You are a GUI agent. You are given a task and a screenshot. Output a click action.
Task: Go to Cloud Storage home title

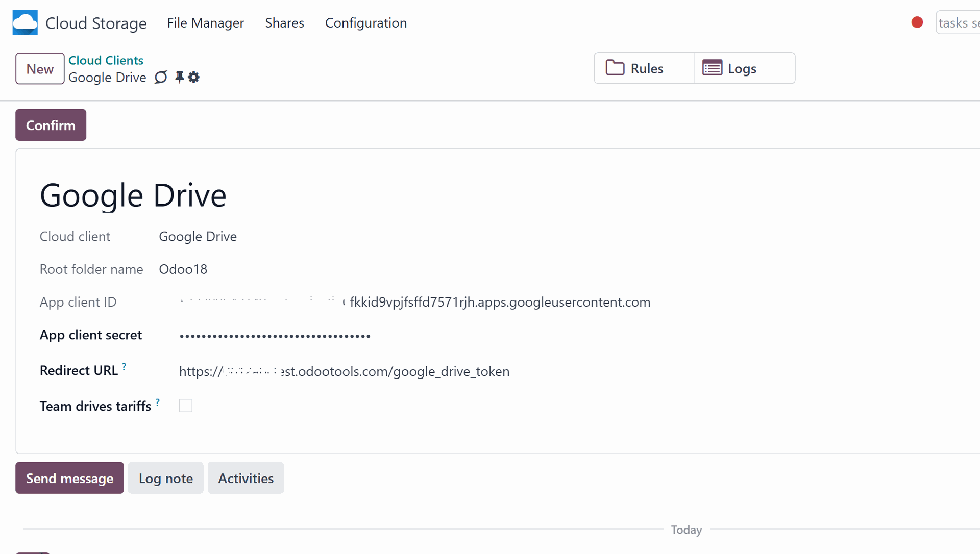(96, 23)
